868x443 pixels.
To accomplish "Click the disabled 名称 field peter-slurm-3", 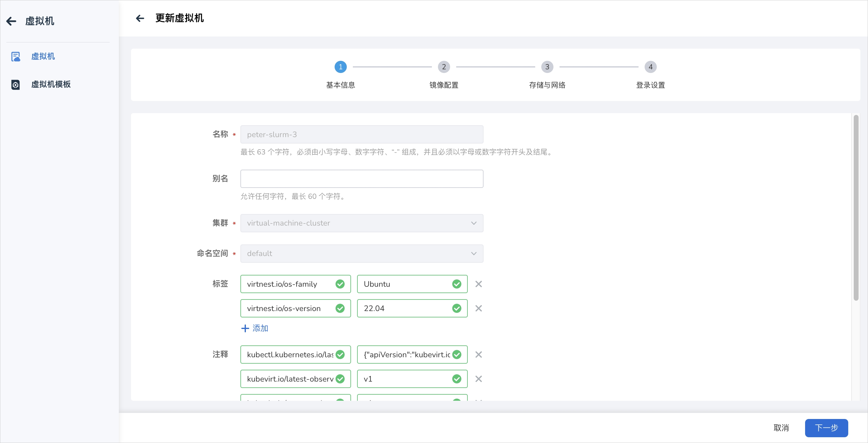I will coord(362,134).
